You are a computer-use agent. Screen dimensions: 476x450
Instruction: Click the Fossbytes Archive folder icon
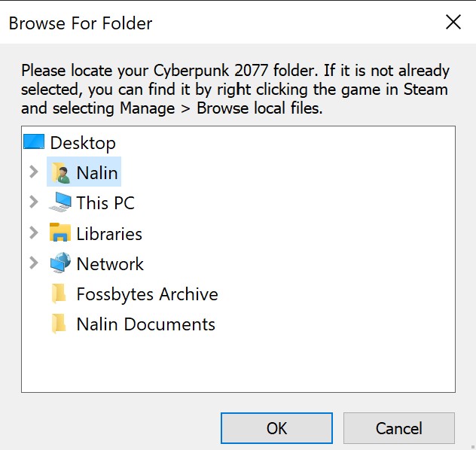tap(59, 294)
